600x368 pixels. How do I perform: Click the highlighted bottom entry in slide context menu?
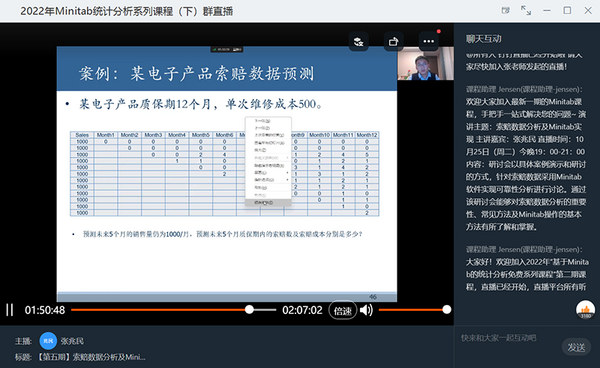click(x=268, y=202)
